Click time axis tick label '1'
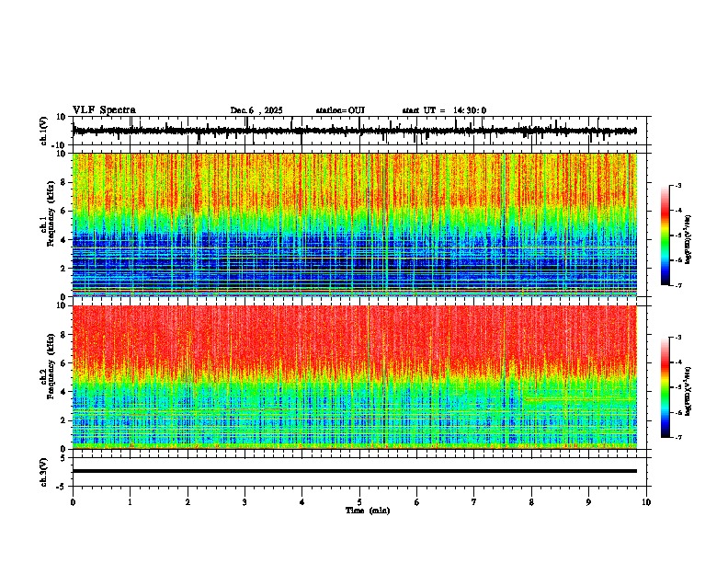Image resolution: width=728 pixels, height=563 pixels. 130,502
